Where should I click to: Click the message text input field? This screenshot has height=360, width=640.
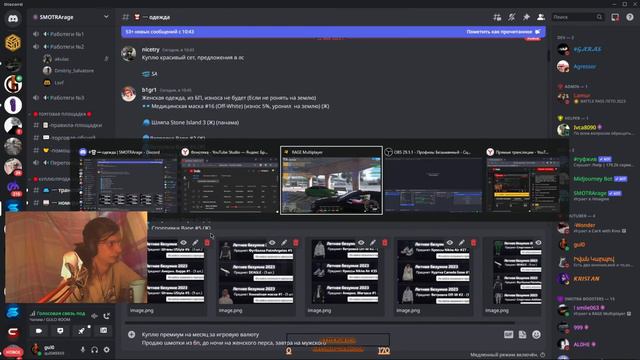pos(318,339)
